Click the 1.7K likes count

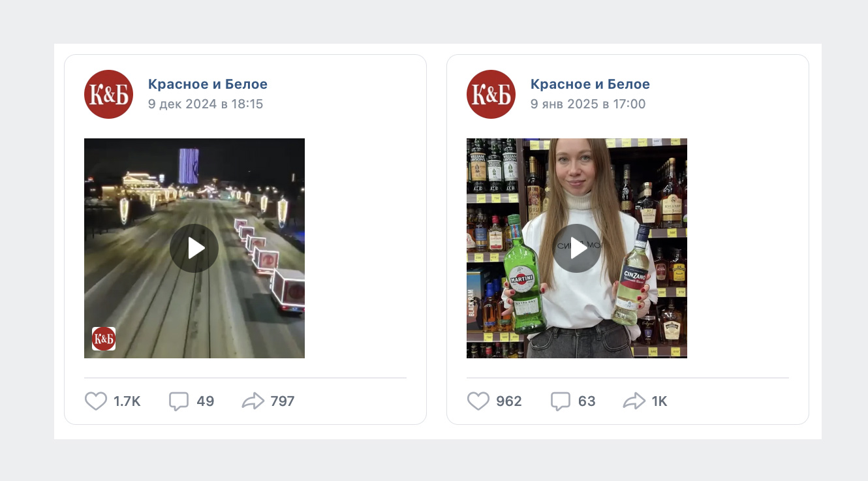[x=127, y=401]
